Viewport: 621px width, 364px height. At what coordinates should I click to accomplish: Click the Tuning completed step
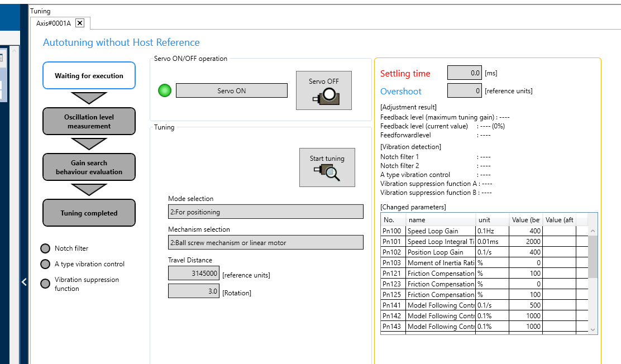[89, 213]
